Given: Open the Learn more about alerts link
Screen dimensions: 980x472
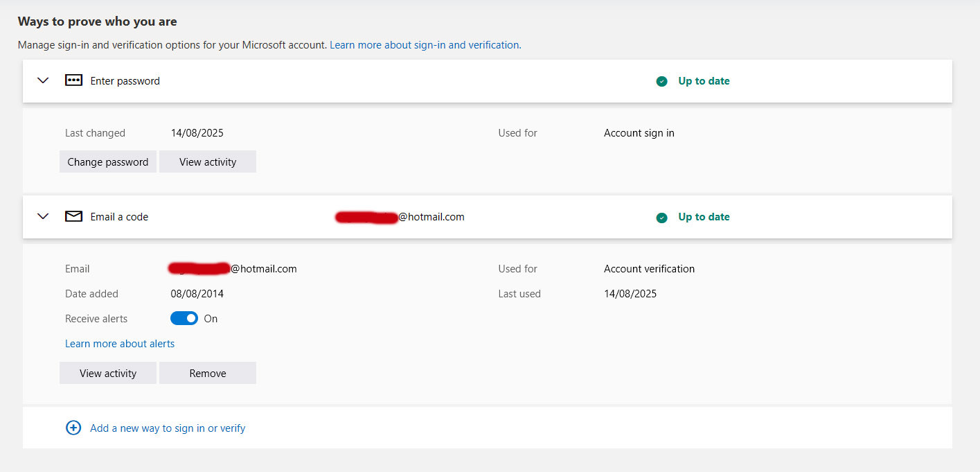Looking at the screenshot, I should pyautogui.click(x=119, y=343).
